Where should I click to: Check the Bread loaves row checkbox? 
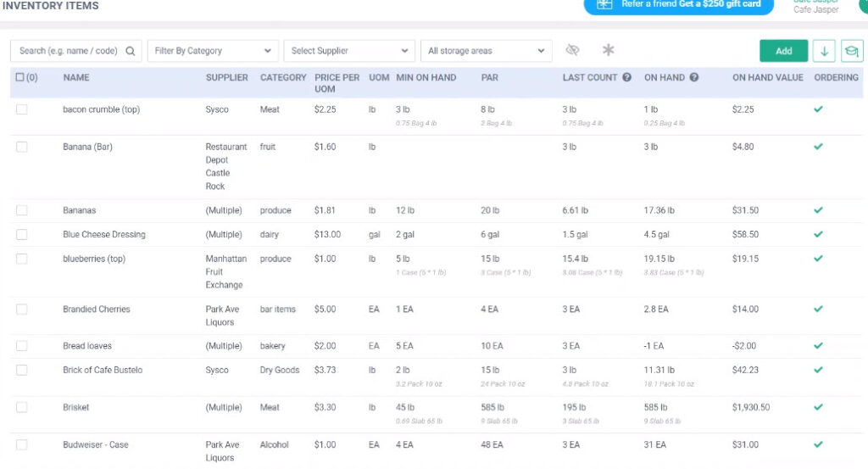[x=21, y=346]
